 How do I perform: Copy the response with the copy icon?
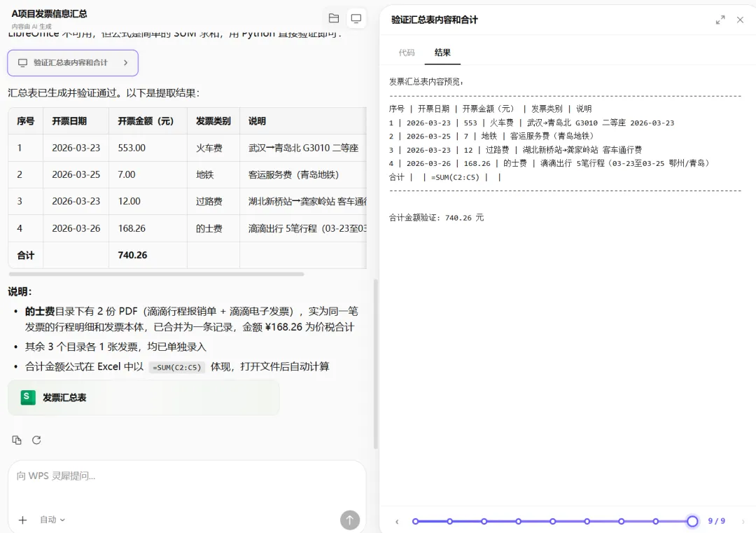click(x=17, y=440)
